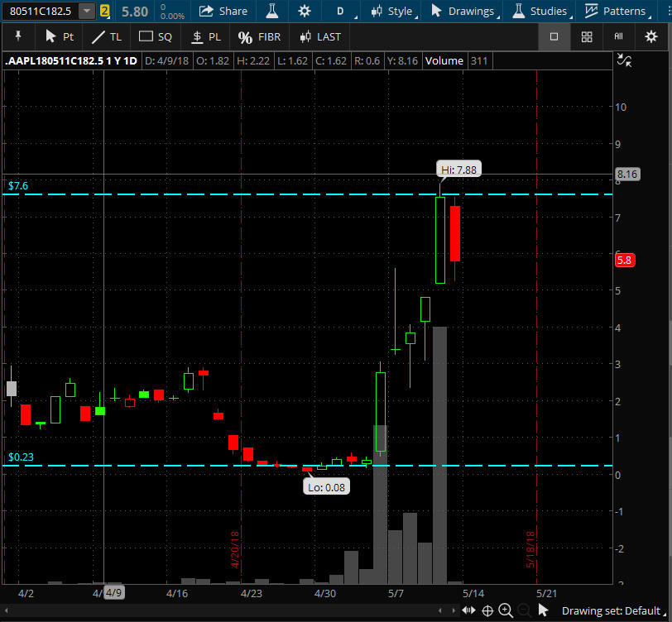Click the Share button
Image resolution: width=672 pixels, height=622 pixels.
click(x=223, y=12)
